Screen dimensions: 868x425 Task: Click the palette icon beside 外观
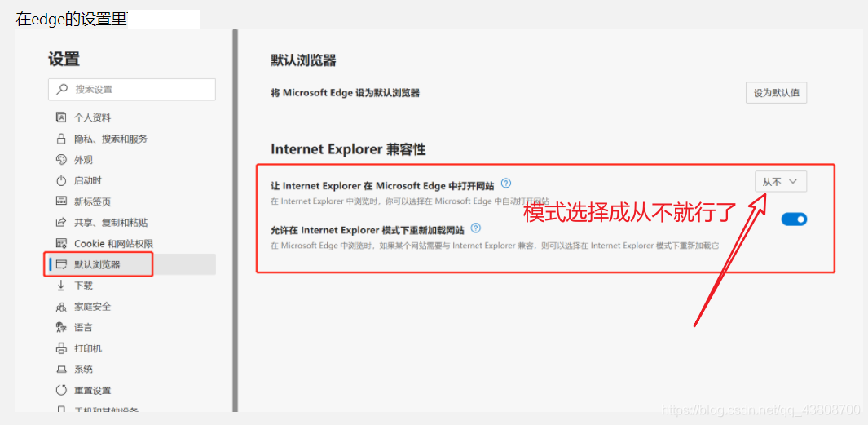pyautogui.click(x=61, y=160)
